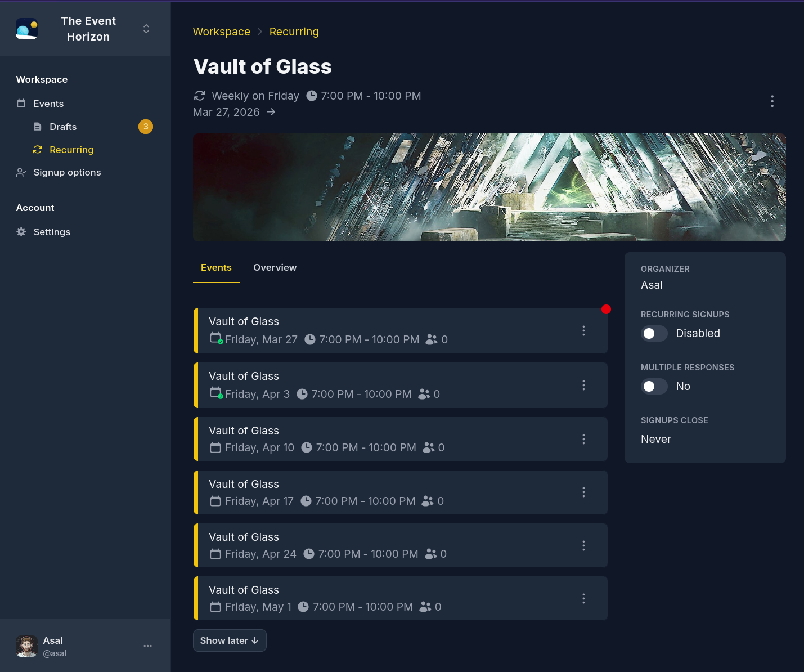Click the Signup options person icon
The width and height of the screenshot is (804, 672).
21,172
